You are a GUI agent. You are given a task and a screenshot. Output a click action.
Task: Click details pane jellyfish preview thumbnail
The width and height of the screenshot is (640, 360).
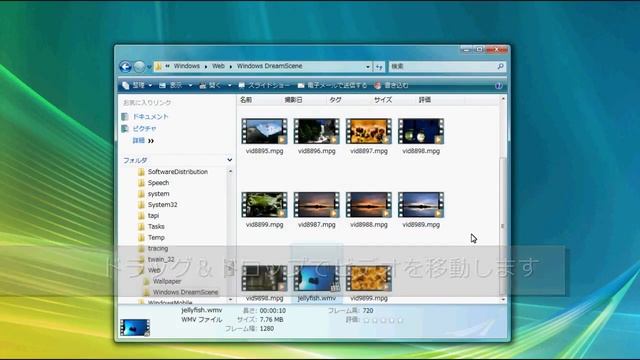pos(135,328)
